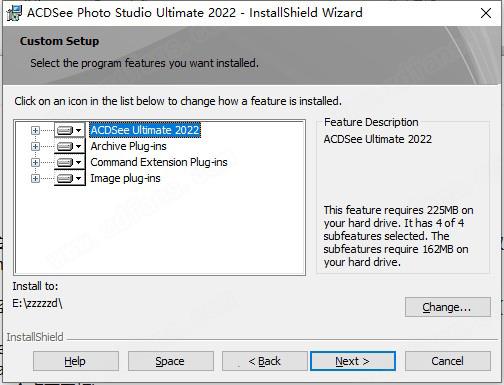Screen dimensions: 504x385
Task: Open the install dropdown arrow for Image plug-ins
Action: [79, 178]
